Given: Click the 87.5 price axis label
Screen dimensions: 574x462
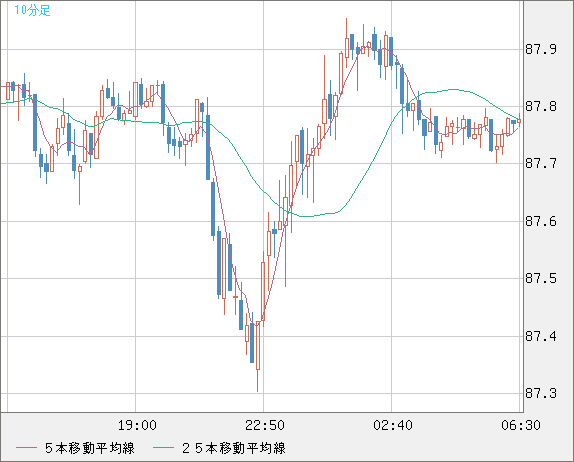Looking at the screenshot, I should coord(541,278).
